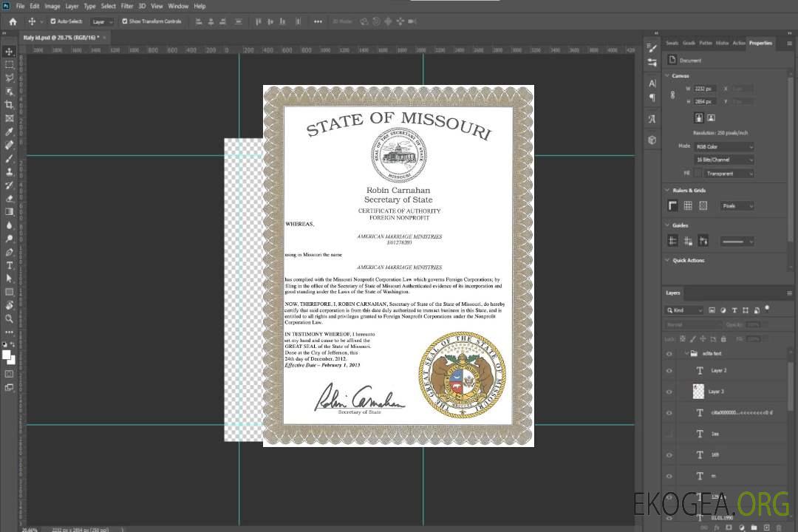Image resolution: width=798 pixels, height=532 pixels.
Task: Open the RGB Color mode dropdown
Action: pos(723,146)
